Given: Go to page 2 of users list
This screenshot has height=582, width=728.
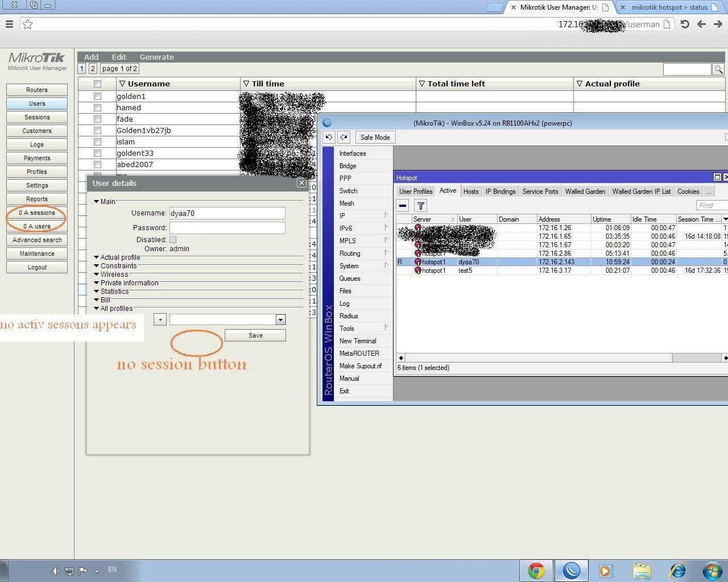Looking at the screenshot, I should pos(93,69).
